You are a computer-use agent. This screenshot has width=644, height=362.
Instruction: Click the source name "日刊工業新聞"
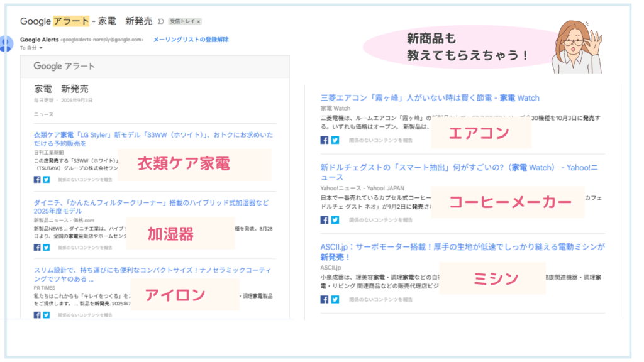click(48, 152)
